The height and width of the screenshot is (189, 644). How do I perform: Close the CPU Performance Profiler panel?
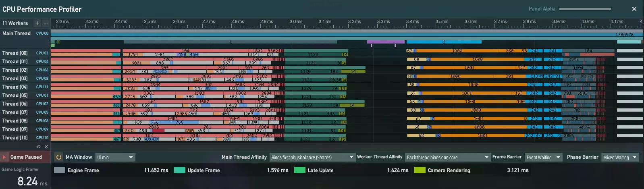634,9
